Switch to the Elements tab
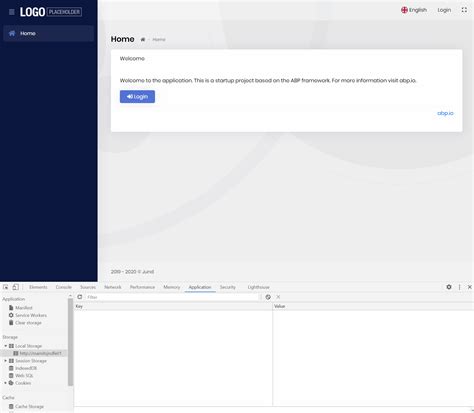 38,287
